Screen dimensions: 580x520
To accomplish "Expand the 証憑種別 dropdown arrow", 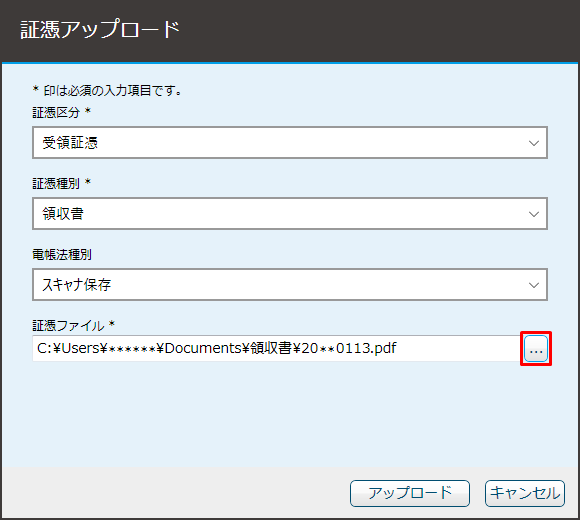I will (533, 214).
